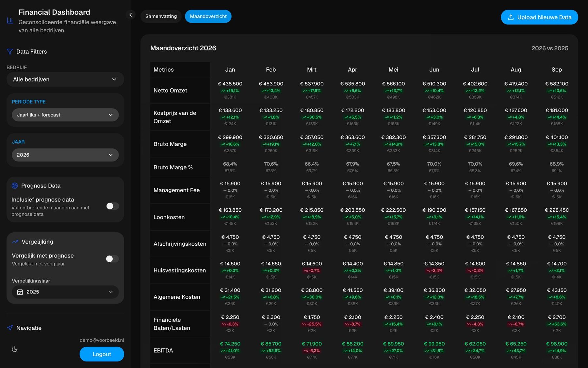Click the € 537.900 Netto Omzet March value
Screen dimensions: 588x368
click(x=312, y=84)
